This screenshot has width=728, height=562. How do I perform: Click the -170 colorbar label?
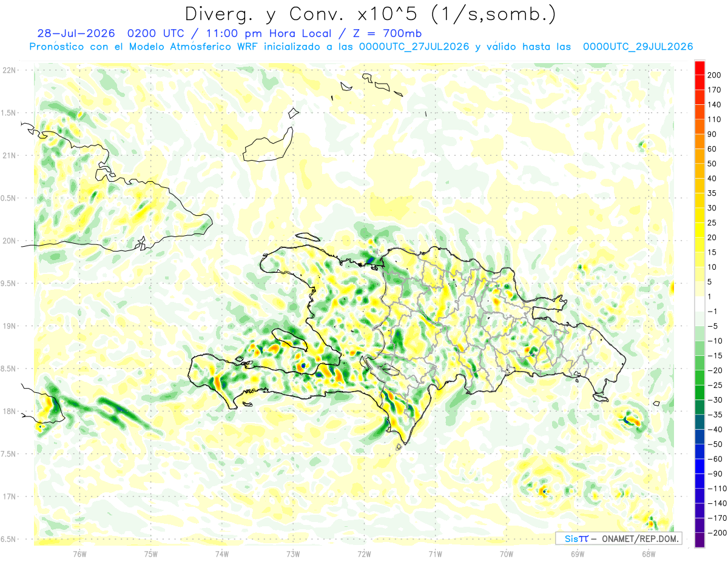[x=718, y=518]
